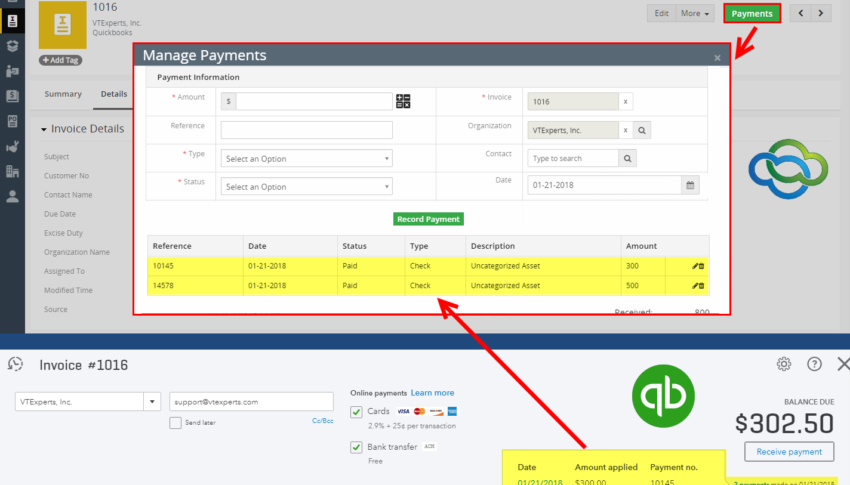
Task: Go to previous record arrow
Action: [x=801, y=14]
